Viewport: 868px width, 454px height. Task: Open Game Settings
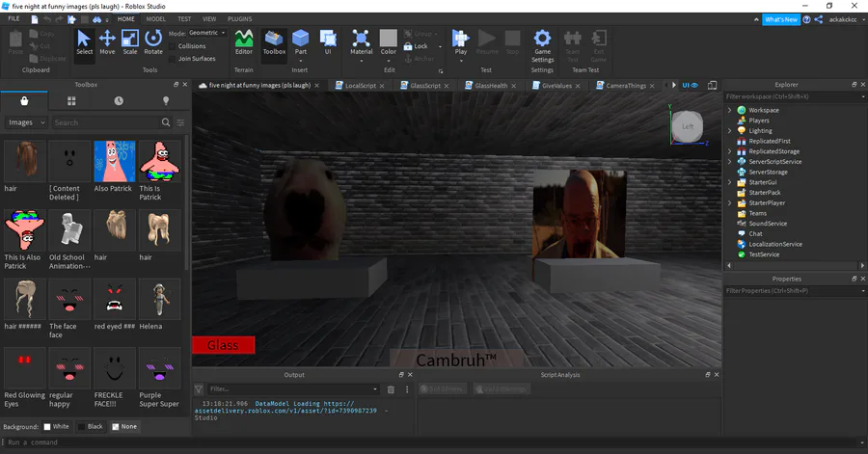pyautogui.click(x=542, y=46)
